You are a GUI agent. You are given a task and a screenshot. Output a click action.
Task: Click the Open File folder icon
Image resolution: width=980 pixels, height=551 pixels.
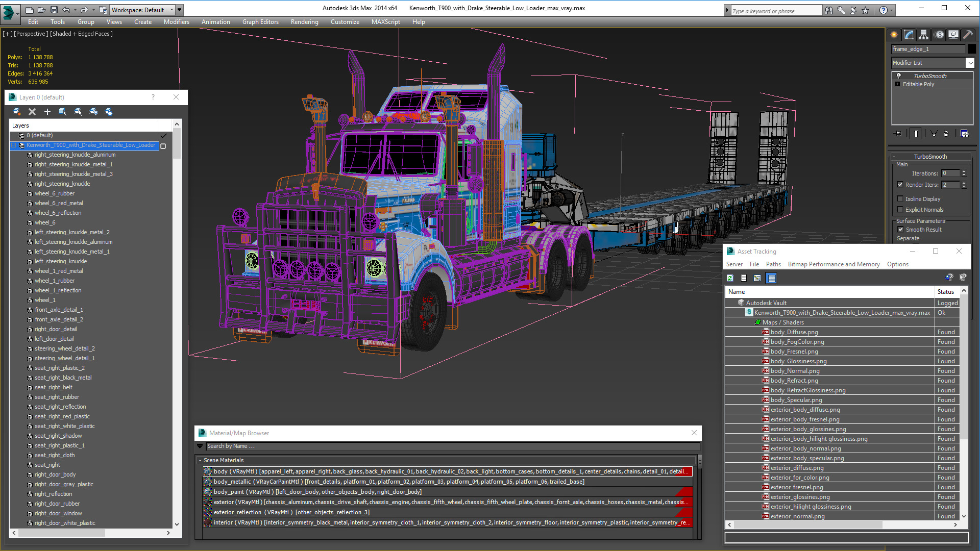click(41, 10)
